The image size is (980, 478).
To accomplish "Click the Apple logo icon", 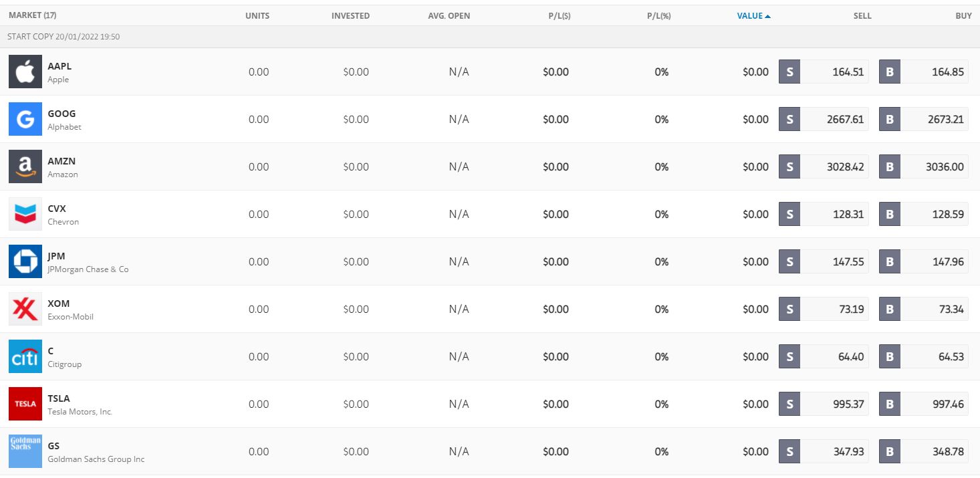I will (x=25, y=72).
